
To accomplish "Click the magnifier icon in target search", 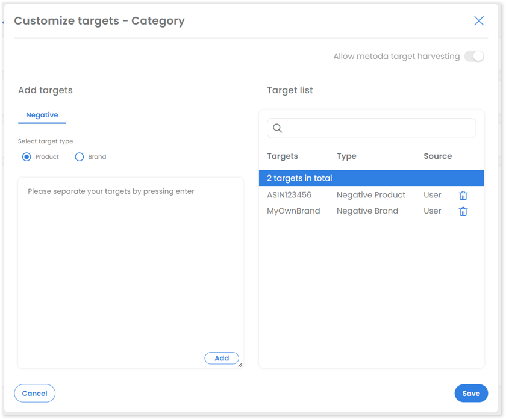I will coord(278,128).
